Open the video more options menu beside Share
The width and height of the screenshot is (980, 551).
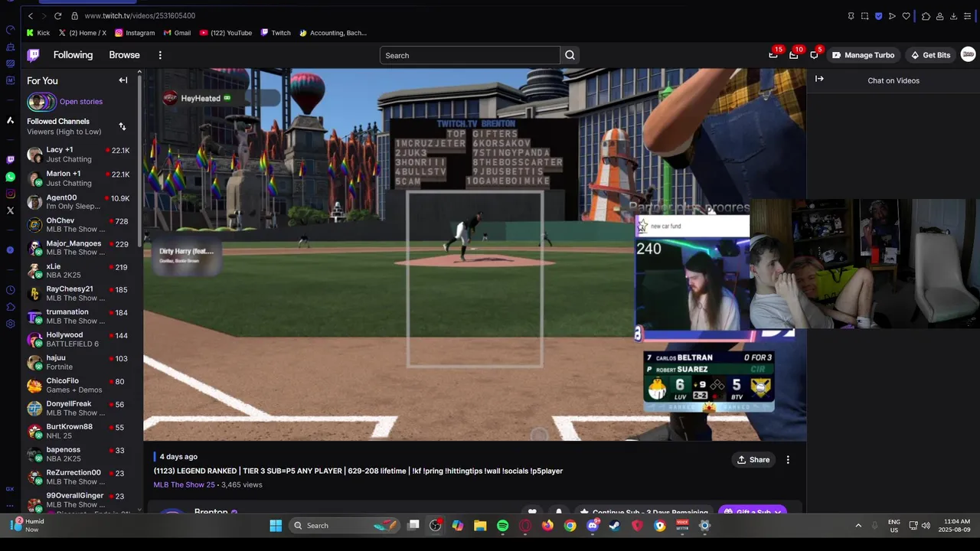[788, 460]
